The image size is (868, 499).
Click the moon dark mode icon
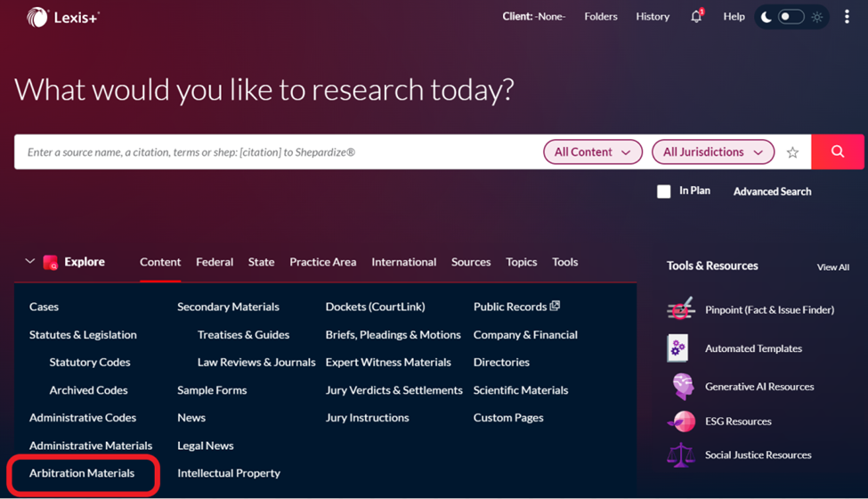pos(767,17)
